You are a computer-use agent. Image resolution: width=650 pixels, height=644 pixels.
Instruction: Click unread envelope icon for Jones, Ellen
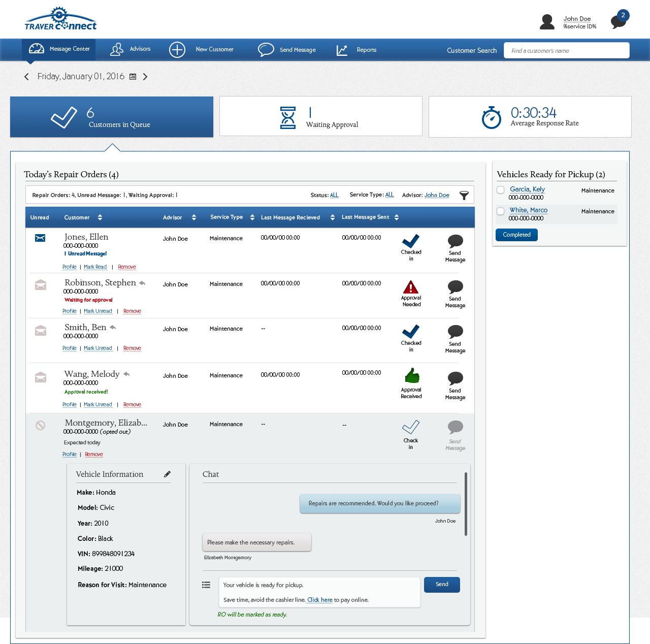pyautogui.click(x=40, y=238)
